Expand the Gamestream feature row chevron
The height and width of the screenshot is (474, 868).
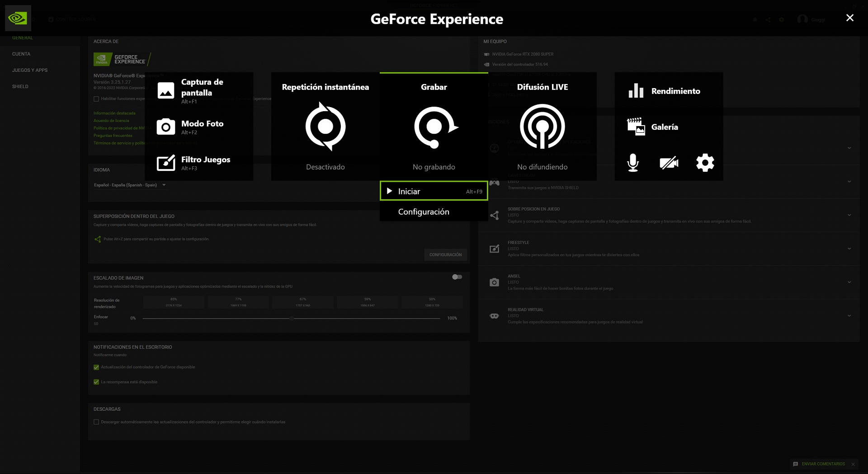(x=849, y=182)
